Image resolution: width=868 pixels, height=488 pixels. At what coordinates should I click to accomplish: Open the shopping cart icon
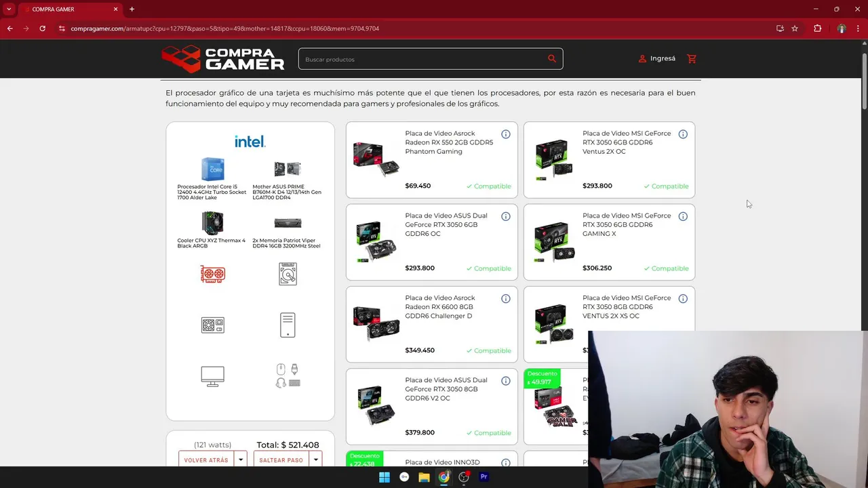click(692, 58)
